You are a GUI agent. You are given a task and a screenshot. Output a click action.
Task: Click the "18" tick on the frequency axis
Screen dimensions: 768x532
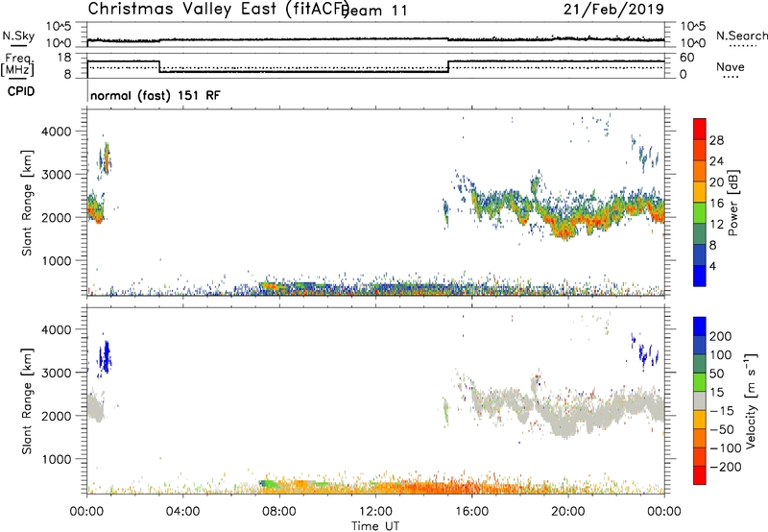(63, 58)
